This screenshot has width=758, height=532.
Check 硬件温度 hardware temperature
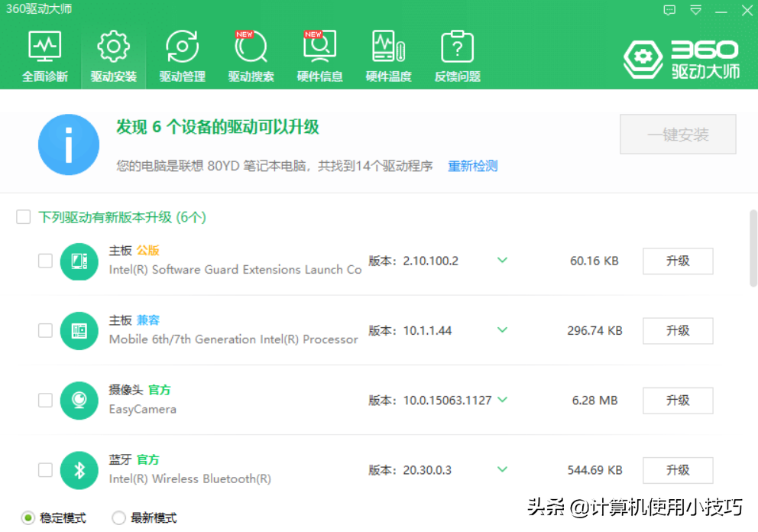(387, 54)
